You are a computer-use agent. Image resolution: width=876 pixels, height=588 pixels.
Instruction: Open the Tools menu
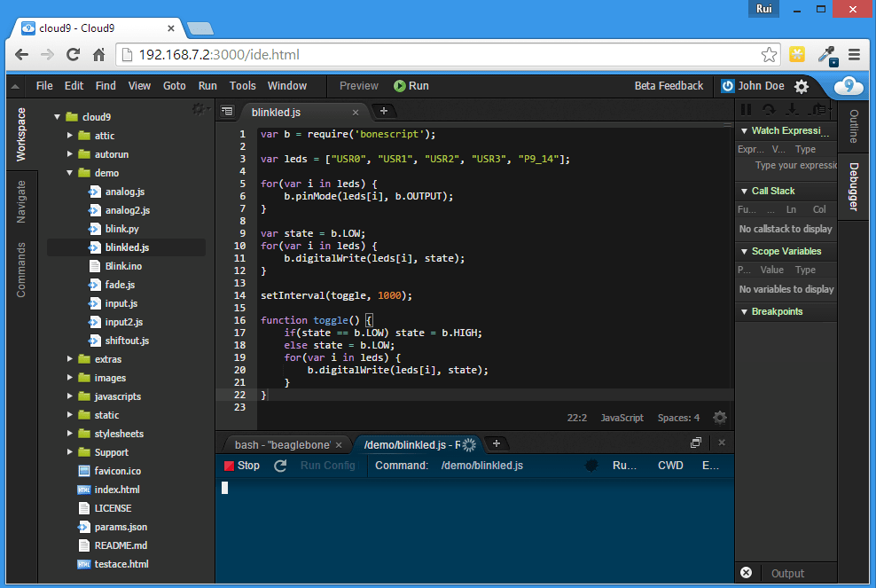tap(242, 86)
